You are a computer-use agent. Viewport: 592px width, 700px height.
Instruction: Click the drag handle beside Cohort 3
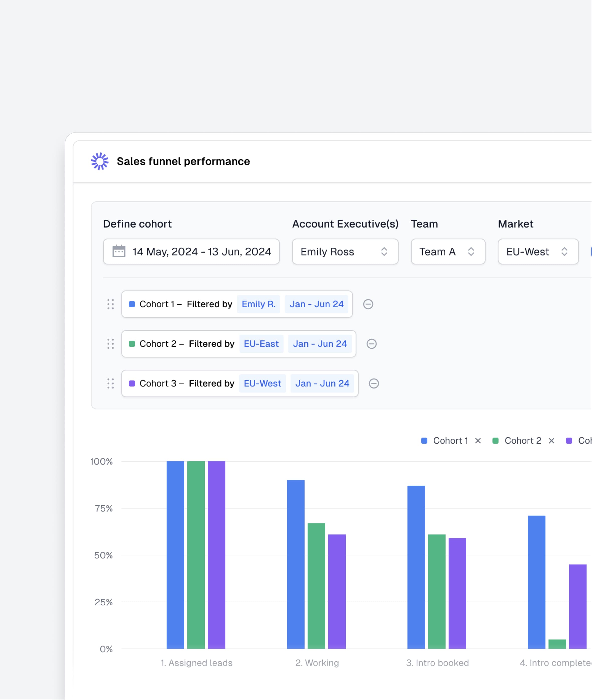point(110,384)
